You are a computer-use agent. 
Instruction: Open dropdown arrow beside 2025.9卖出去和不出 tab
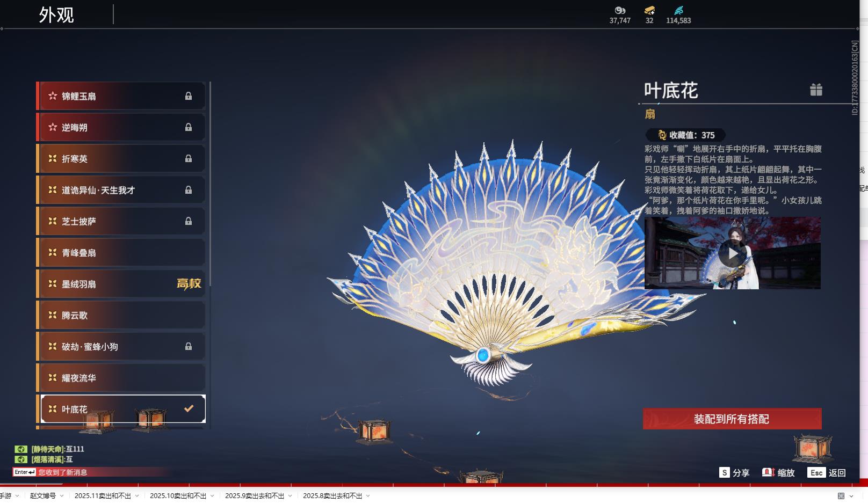290,496
